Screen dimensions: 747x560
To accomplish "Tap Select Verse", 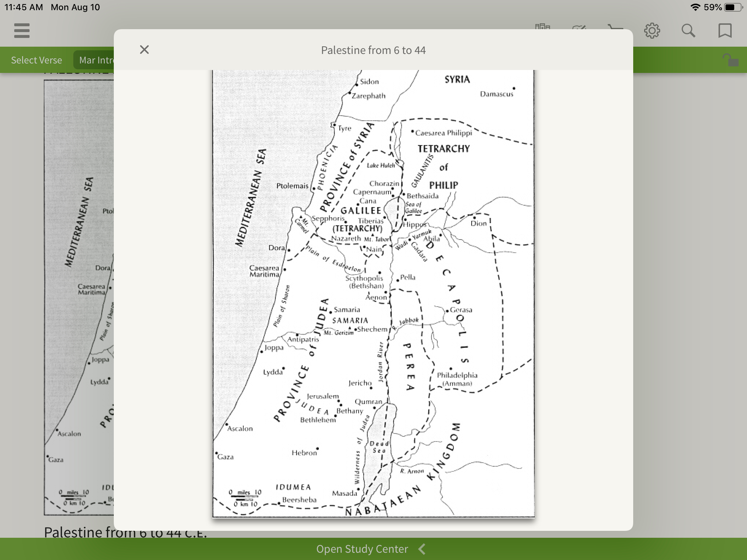I will pos(36,60).
